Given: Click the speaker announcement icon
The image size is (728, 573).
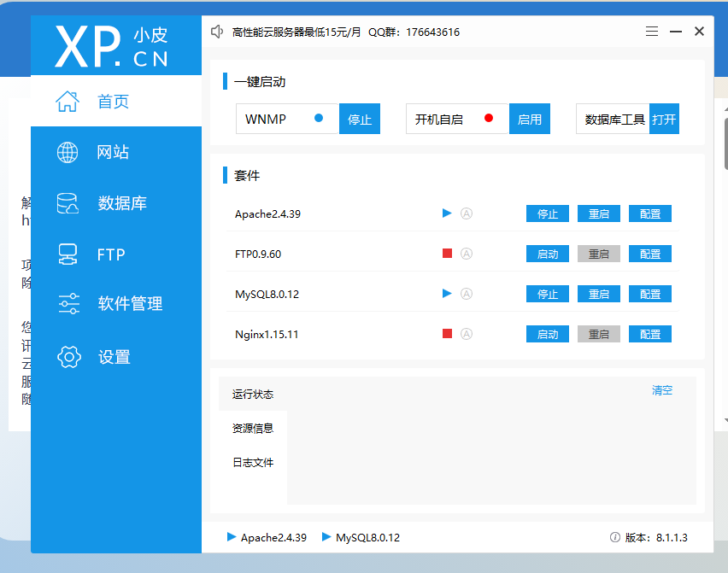Looking at the screenshot, I should pyautogui.click(x=218, y=32).
